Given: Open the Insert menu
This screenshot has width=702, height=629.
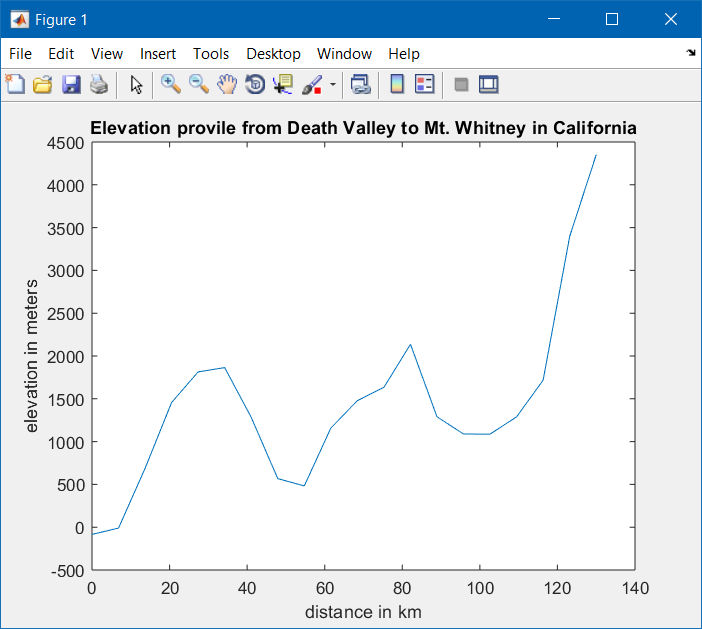Looking at the screenshot, I should coord(158,54).
